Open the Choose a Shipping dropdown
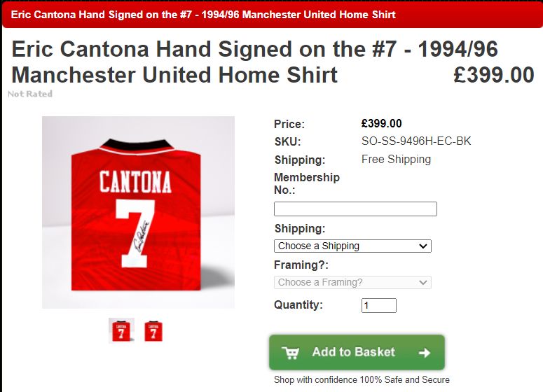 [352, 246]
